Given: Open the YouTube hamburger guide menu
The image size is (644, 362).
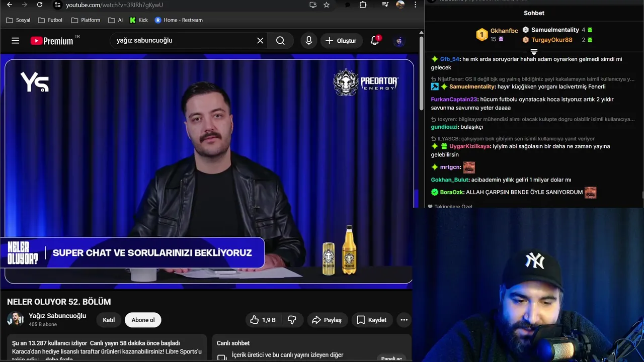Looking at the screenshot, I should (16, 41).
